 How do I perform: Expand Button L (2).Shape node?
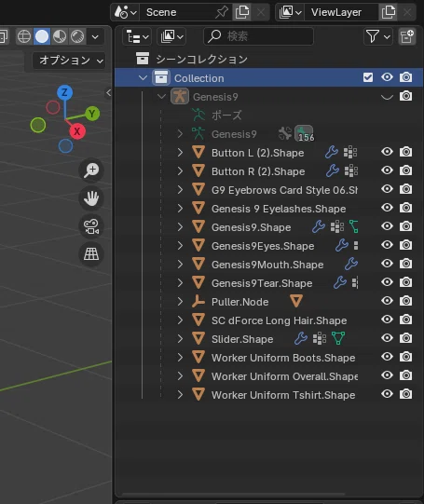coord(180,153)
